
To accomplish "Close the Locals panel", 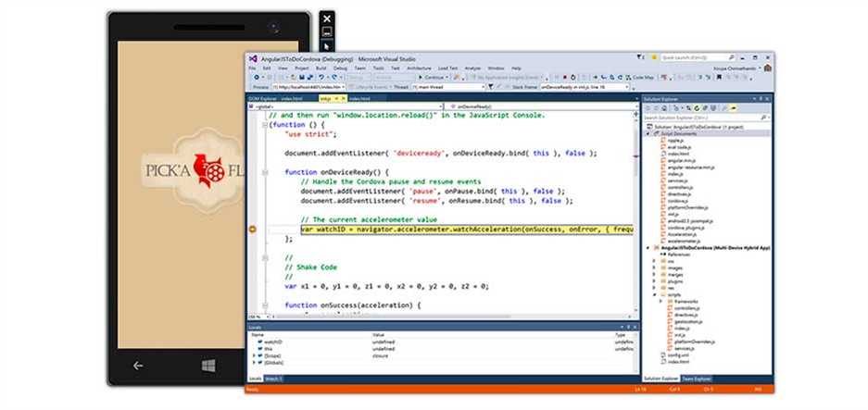I will [x=635, y=328].
